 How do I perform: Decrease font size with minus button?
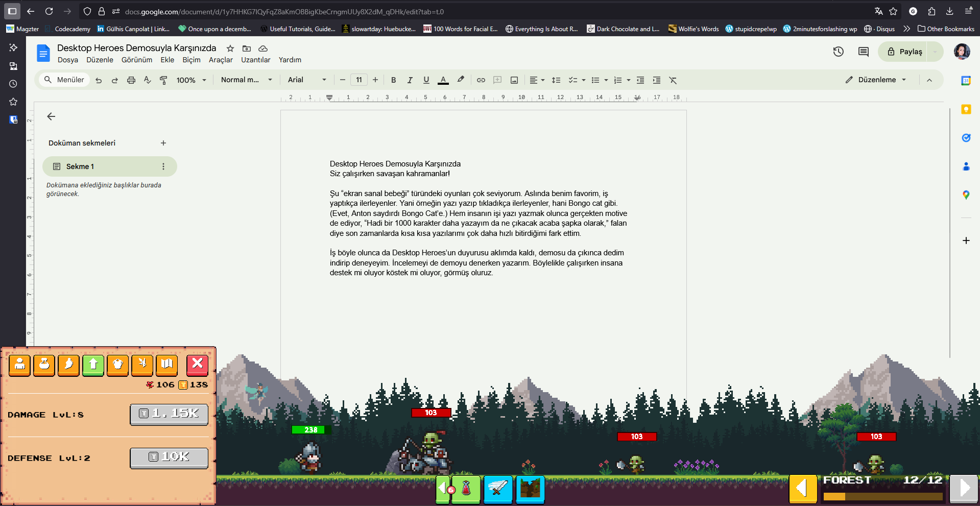pos(343,80)
